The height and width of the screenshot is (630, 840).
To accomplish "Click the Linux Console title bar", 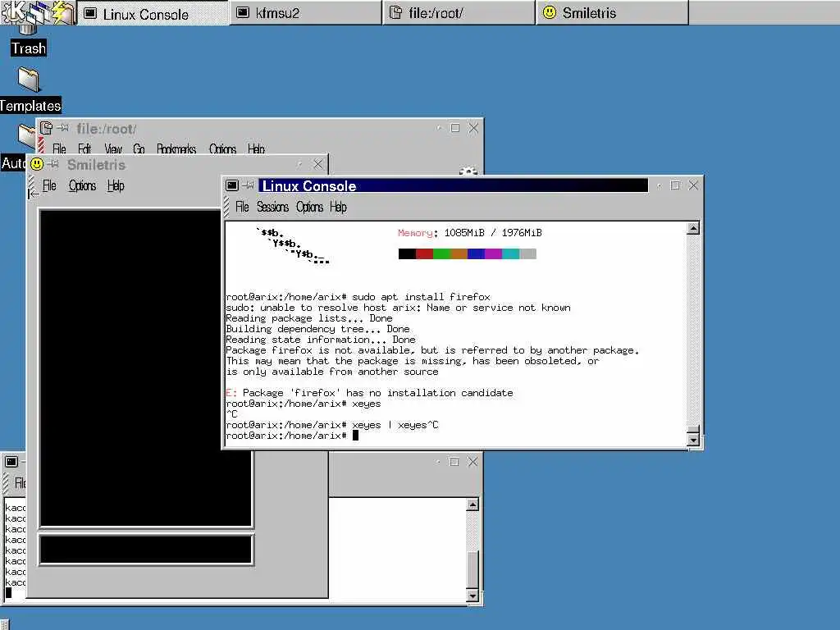I will (x=453, y=185).
